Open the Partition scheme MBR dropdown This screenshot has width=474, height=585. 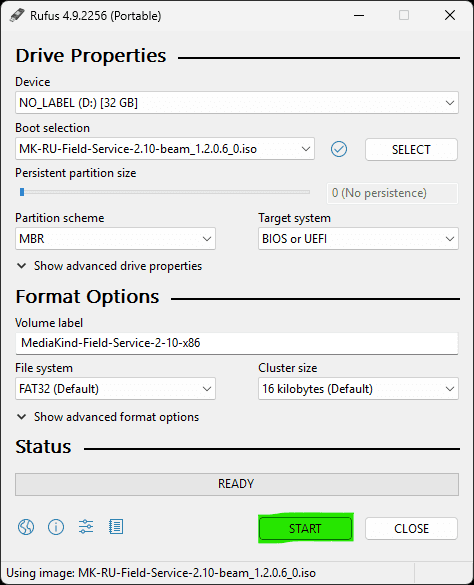pyautogui.click(x=115, y=239)
